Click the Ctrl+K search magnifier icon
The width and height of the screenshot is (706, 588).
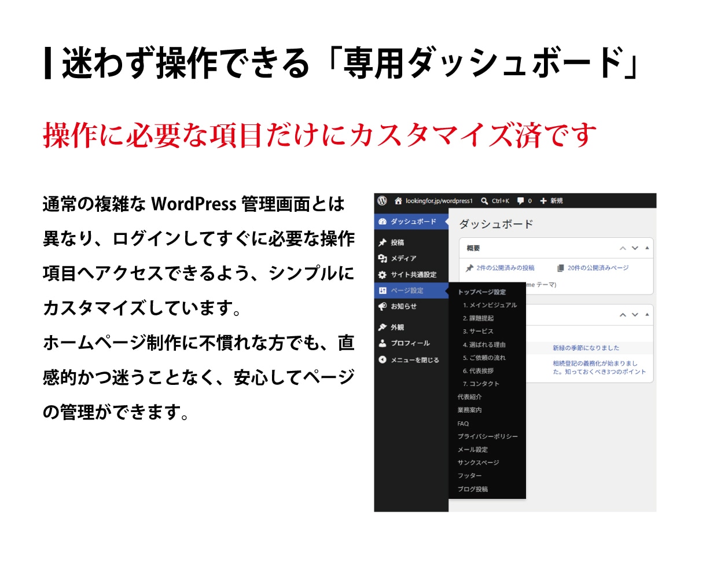point(484,201)
